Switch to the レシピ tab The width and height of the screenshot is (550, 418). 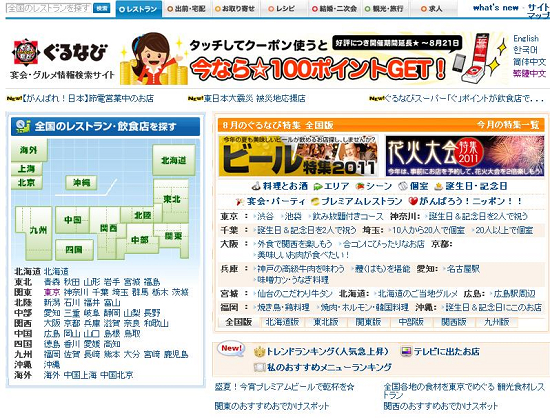point(282,9)
